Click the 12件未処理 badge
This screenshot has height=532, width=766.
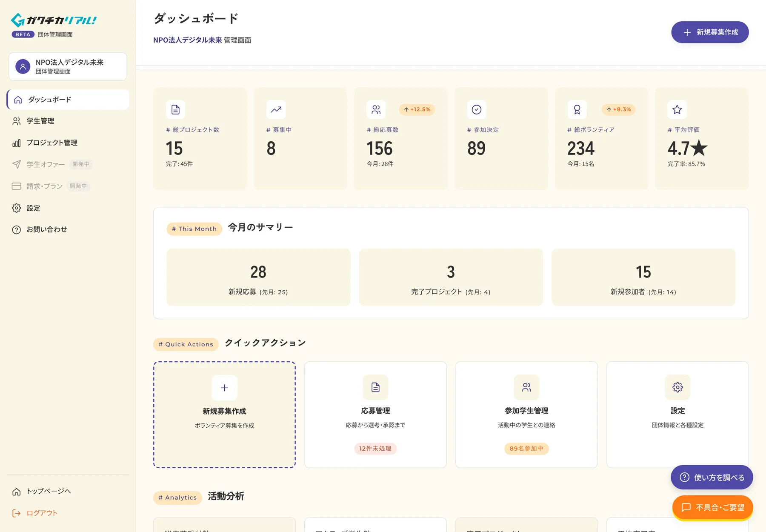pos(375,449)
